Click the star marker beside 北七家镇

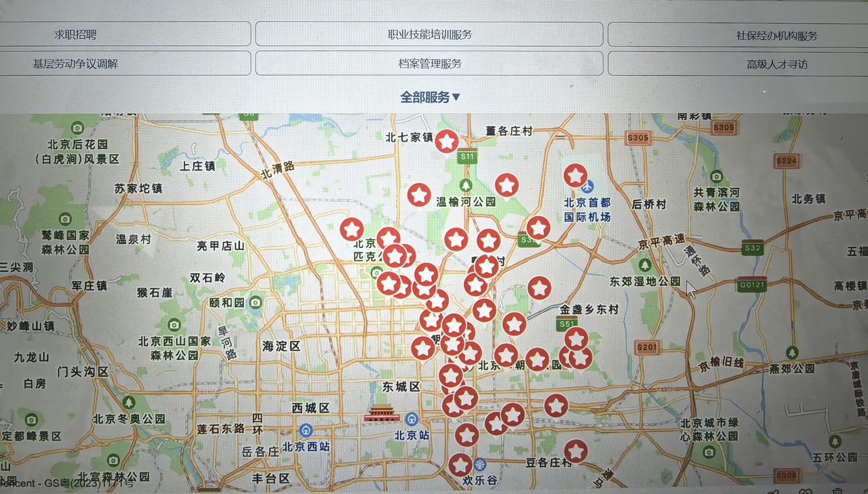pyautogui.click(x=446, y=141)
